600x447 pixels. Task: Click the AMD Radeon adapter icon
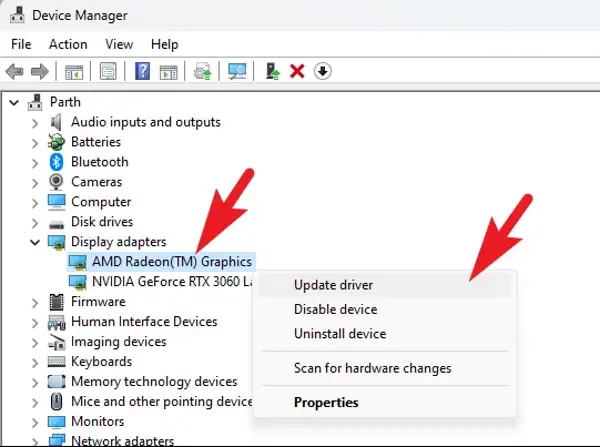point(78,262)
